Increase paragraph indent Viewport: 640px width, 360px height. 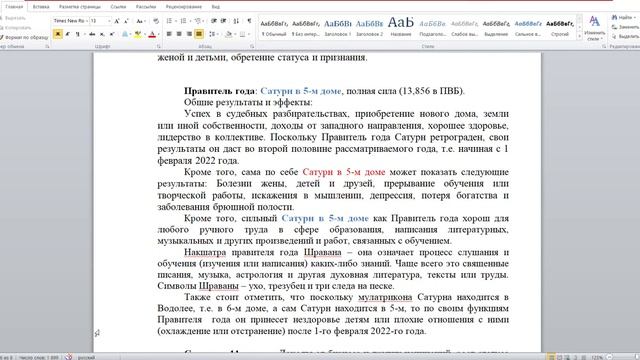(223, 21)
